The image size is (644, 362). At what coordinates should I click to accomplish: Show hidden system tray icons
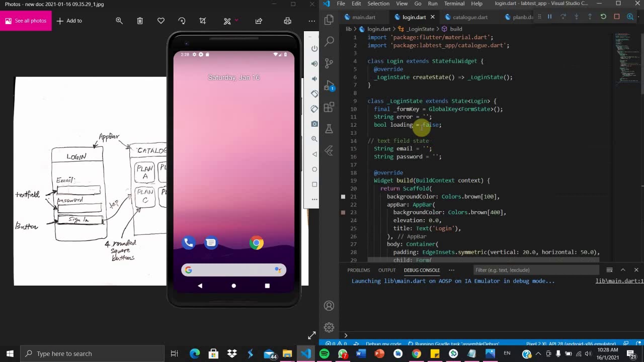(x=539, y=353)
